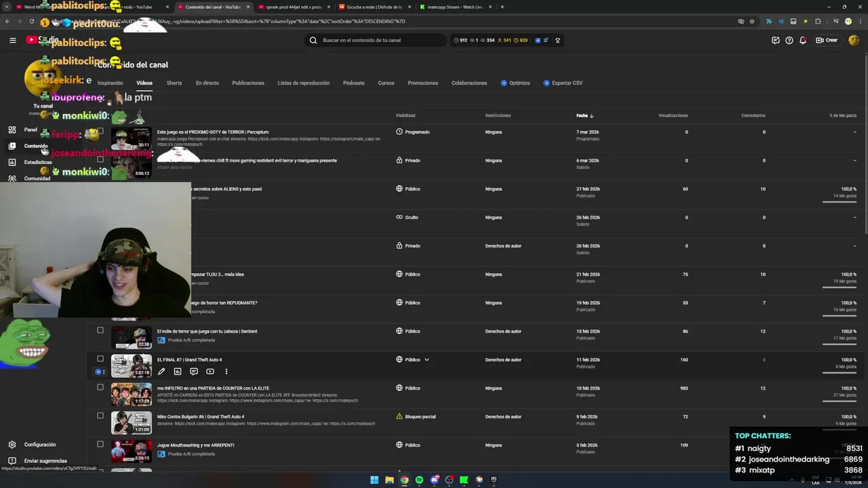The image size is (868, 488).
Task: Click Exportar CSV
Action: coord(563,83)
